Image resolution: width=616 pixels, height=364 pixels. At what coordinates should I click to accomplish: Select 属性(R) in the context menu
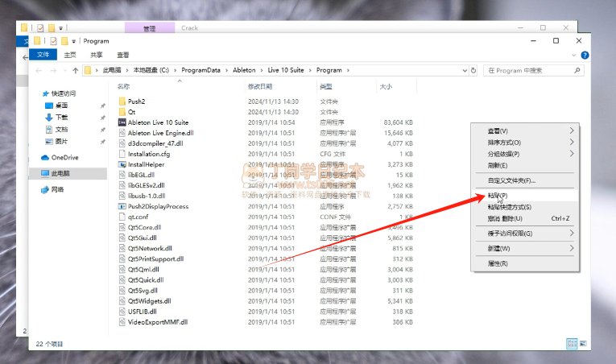click(498, 263)
